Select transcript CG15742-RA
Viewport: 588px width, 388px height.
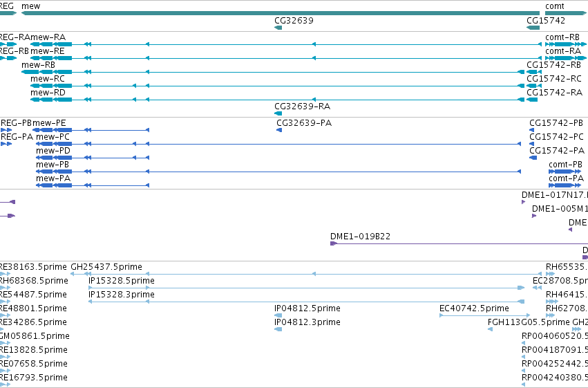532,100
